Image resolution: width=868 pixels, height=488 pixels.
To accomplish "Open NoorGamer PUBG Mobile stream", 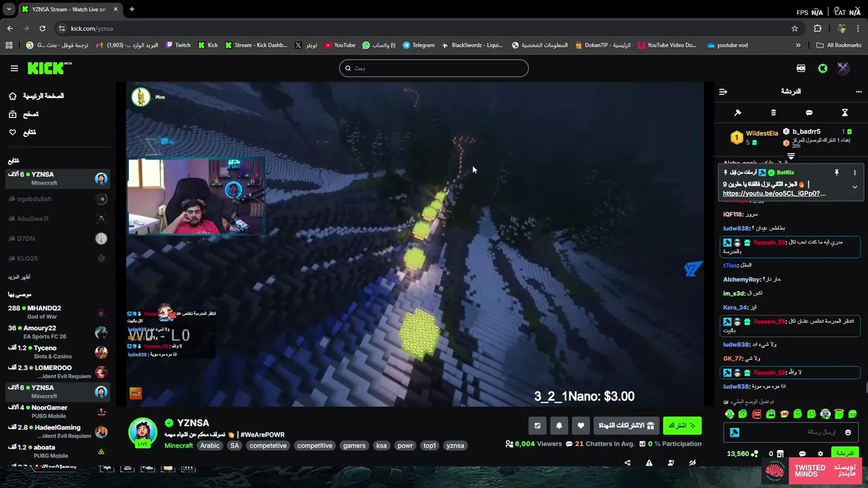I will [x=58, y=411].
